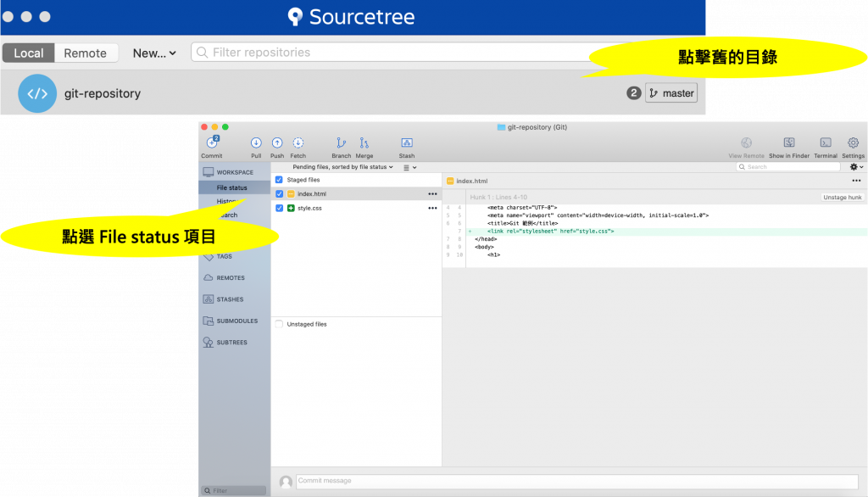Open the git-repository bookmark
Viewport: 868px width, 497px height.
point(353,93)
